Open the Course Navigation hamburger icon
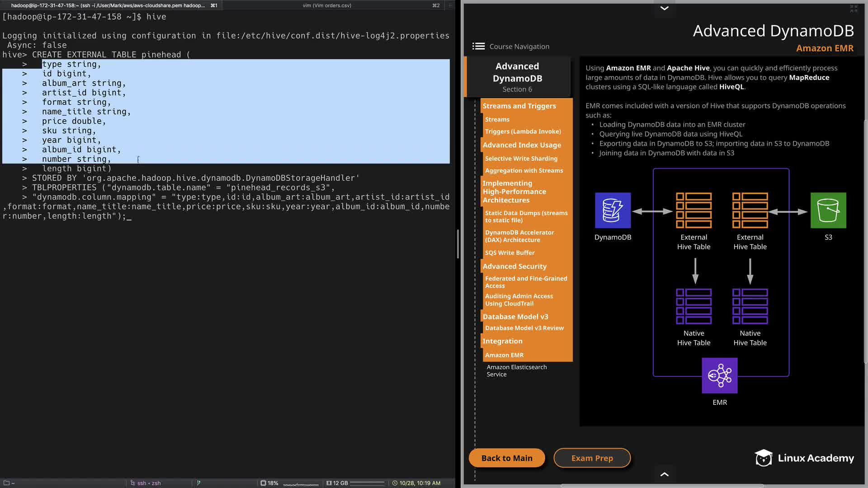The image size is (868, 488). 478,46
